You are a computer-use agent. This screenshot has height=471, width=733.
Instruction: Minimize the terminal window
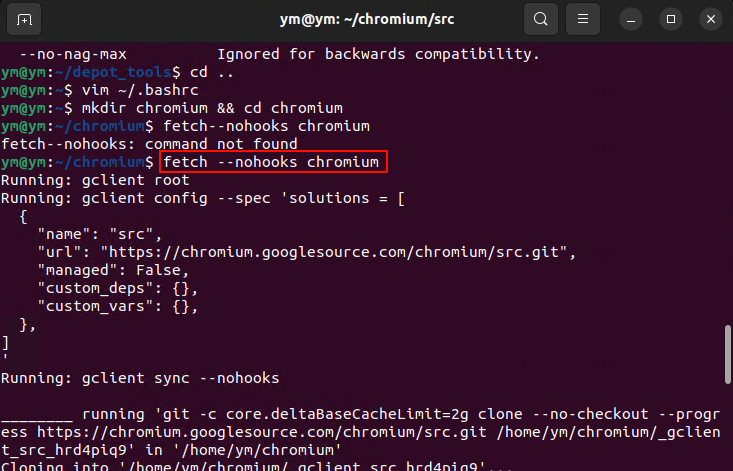[x=631, y=20]
